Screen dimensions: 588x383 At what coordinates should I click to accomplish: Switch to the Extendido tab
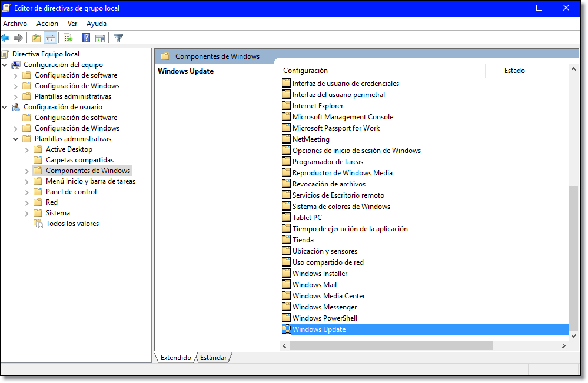pos(175,358)
